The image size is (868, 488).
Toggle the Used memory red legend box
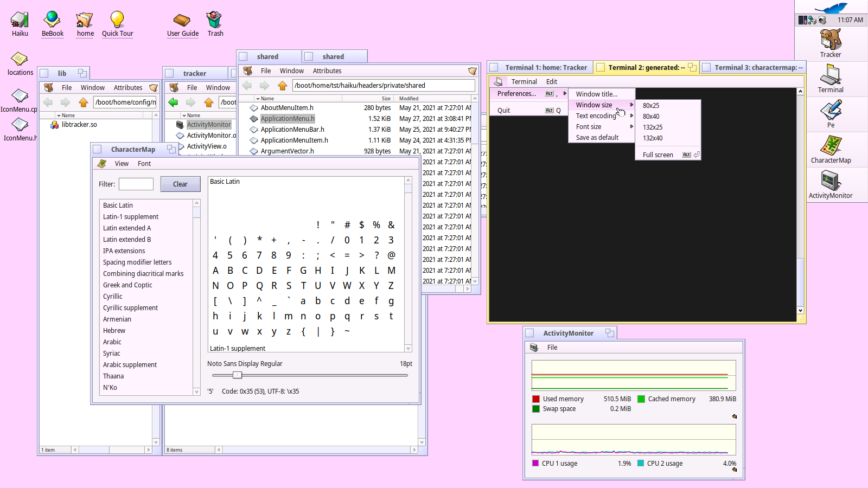click(536, 399)
